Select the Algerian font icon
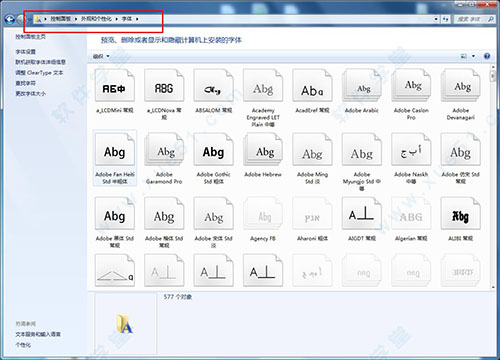This screenshot has height=360, width=500. click(x=411, y=213)
